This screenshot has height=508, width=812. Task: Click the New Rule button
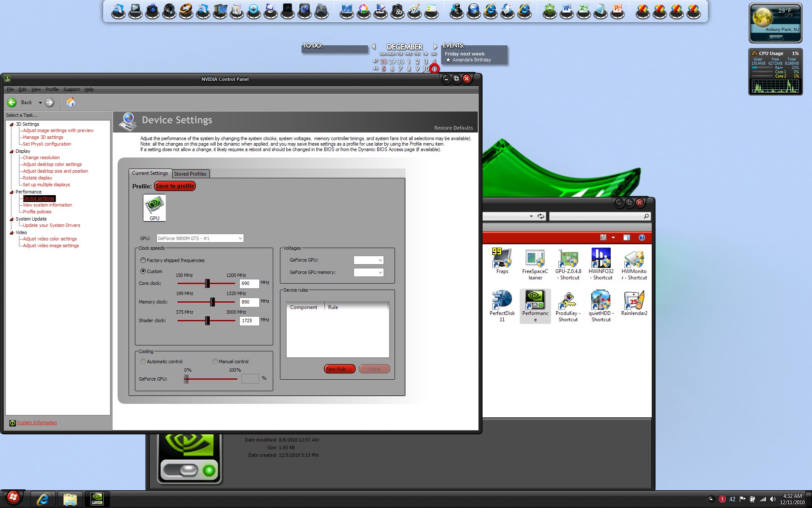(340, 369)
